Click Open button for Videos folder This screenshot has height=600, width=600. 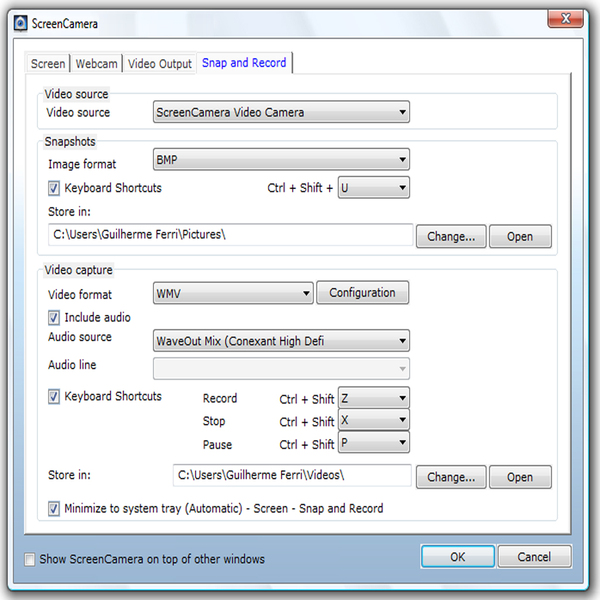(520, 477)
